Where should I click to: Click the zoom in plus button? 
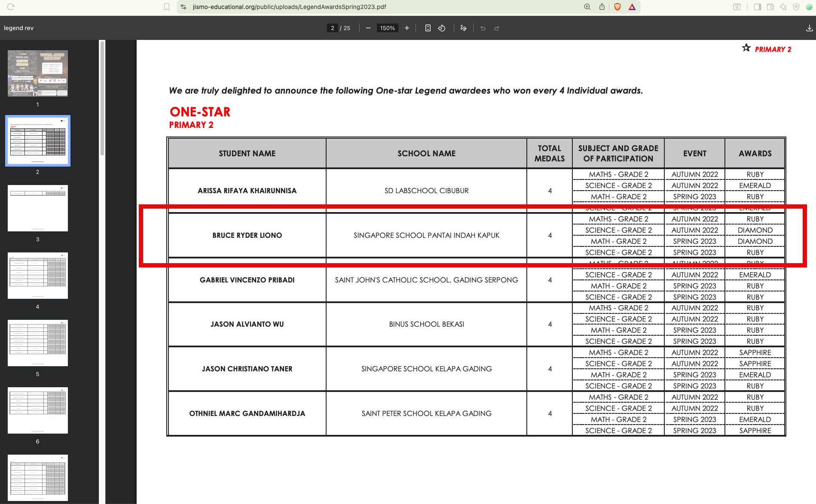pos(407,28)
